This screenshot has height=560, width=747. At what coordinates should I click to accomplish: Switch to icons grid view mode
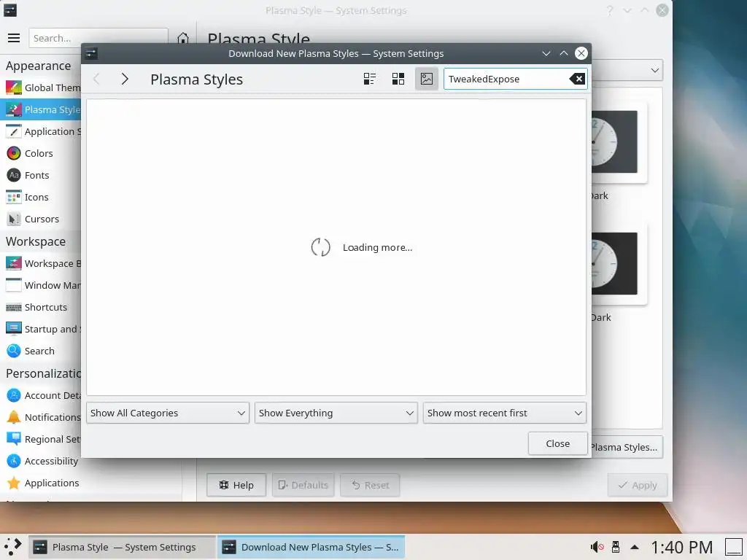coord(398,79)
